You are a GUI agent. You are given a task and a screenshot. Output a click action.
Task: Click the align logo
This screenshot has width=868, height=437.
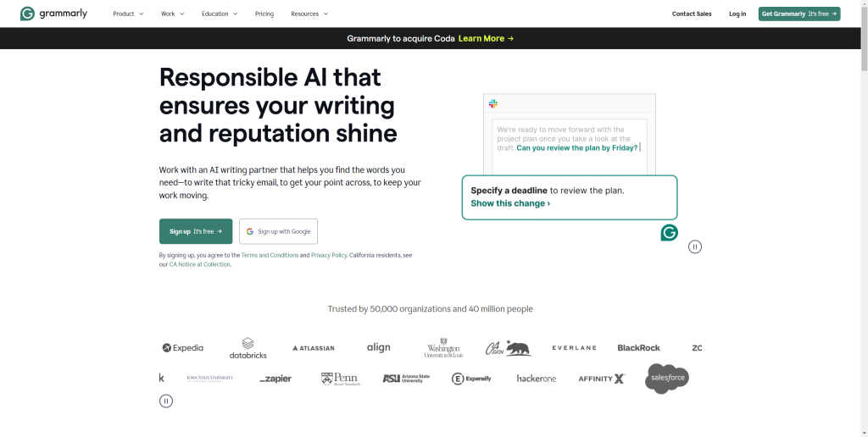pos(379,347)
